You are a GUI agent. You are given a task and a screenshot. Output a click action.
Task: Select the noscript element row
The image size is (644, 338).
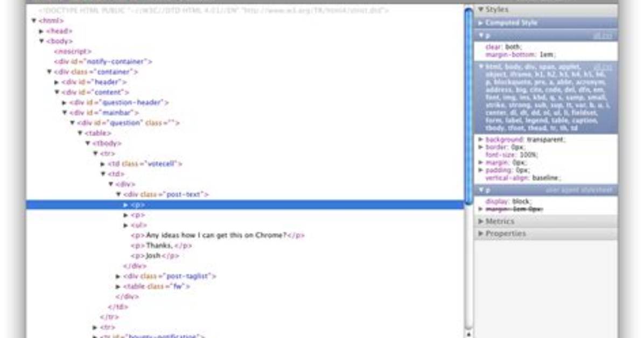tap(73, 51)
